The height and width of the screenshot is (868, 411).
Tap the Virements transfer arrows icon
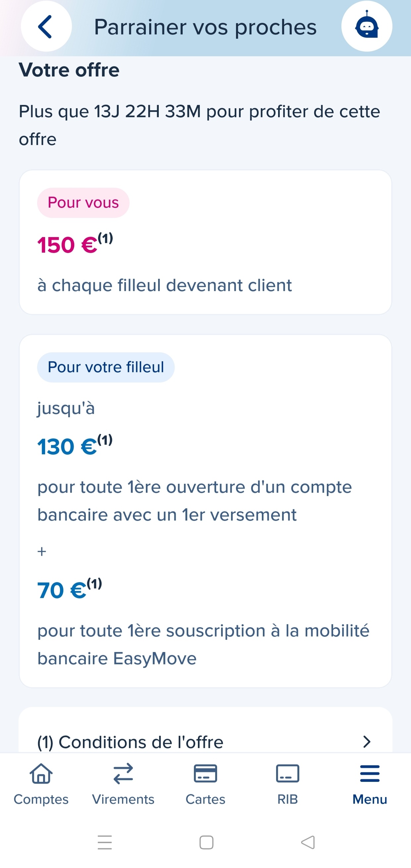(x=123, y=773)
